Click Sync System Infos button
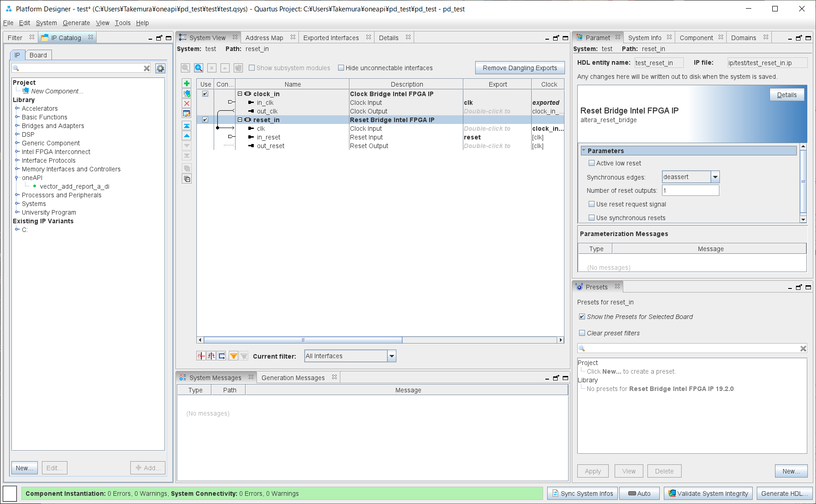816x504 pixels. 583,494
